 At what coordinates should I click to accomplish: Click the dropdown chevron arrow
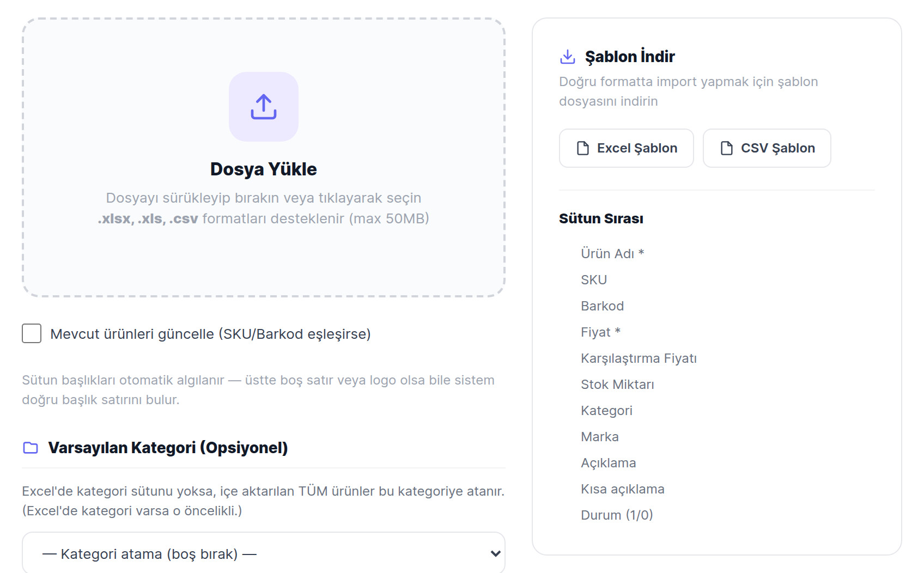pos(495,554)
